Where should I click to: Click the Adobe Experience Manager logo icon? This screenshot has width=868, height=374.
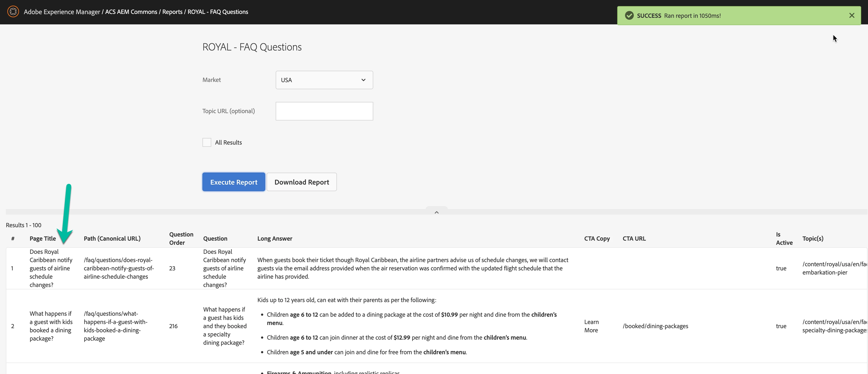coord(13,12)
